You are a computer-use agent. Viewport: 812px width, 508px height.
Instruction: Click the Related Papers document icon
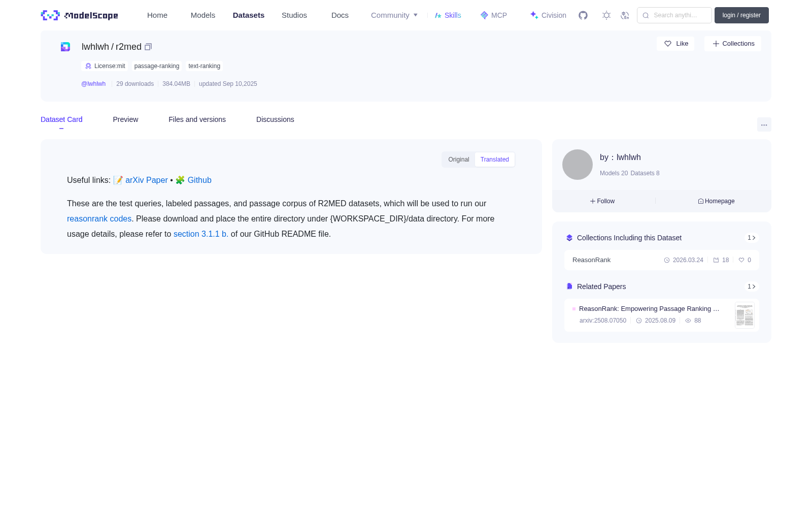point(569,287)
